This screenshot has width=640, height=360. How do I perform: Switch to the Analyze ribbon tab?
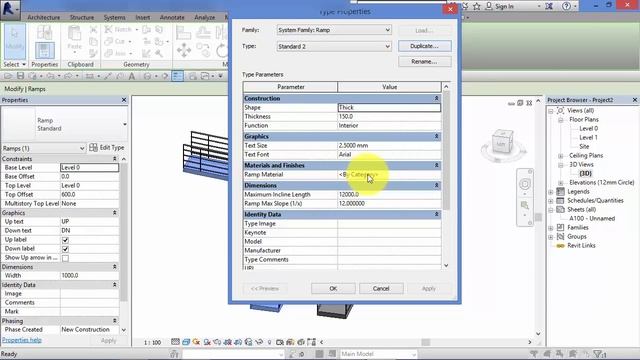(x=204, y=18)
